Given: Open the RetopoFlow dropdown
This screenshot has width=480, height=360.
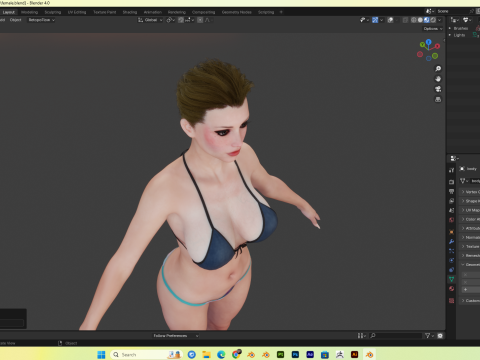Looking at the screenshot, I should click(42, 20).
